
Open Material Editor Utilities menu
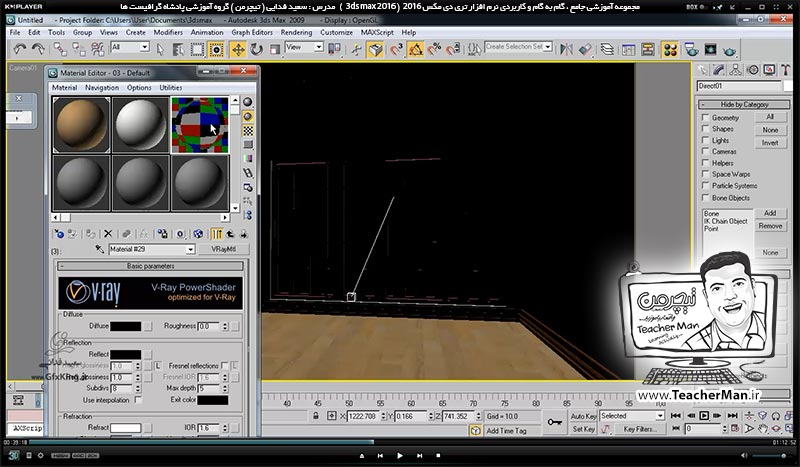[170, 88]
